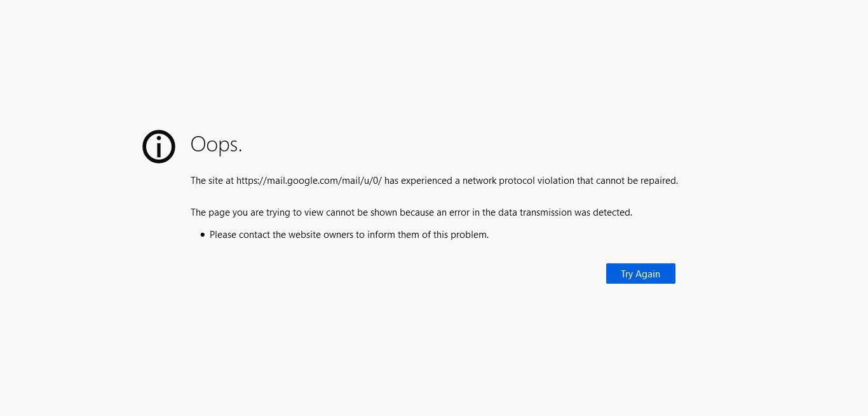Viewport: 868px width, 416px height.
Task: Click the exclamation mark inside the info icon
Action: coord(159,146)
